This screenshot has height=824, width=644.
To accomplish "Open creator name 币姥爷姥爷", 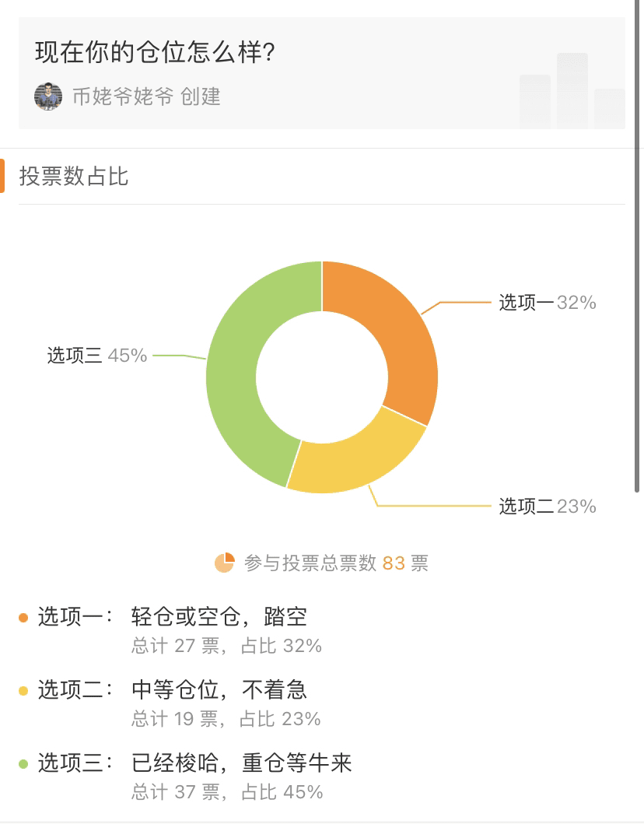I will 123,96.
